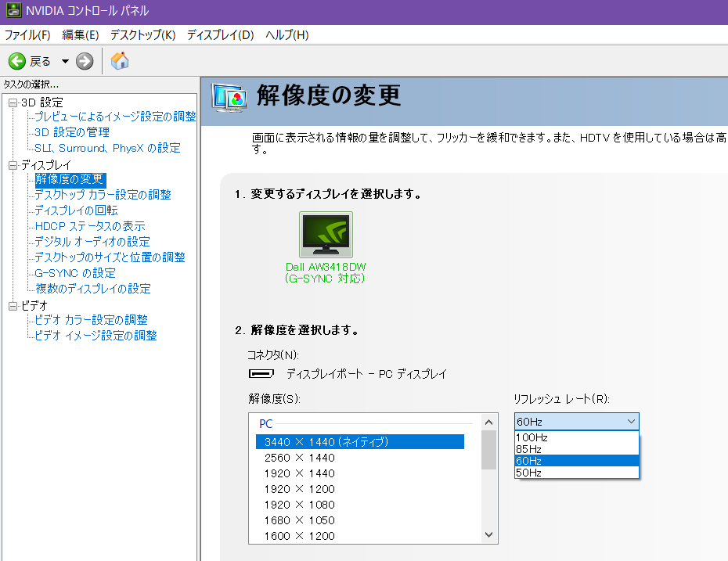
Task: Collapse the ディスプレイ tree node
Action: [13, 165]
